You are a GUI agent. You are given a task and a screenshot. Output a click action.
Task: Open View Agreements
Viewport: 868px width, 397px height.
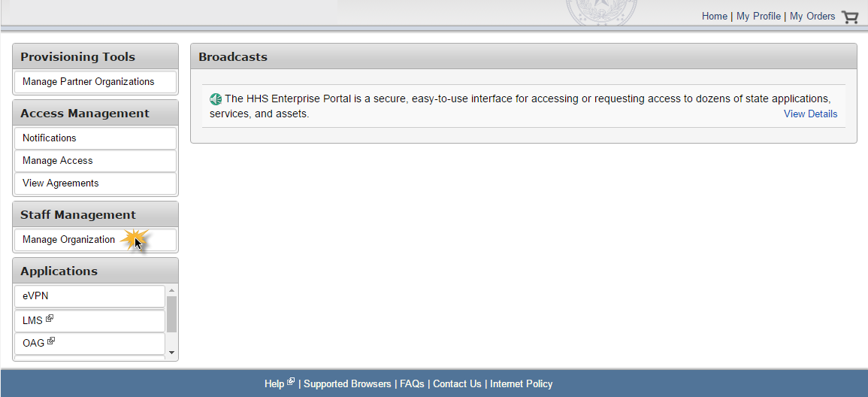[95, 183]
